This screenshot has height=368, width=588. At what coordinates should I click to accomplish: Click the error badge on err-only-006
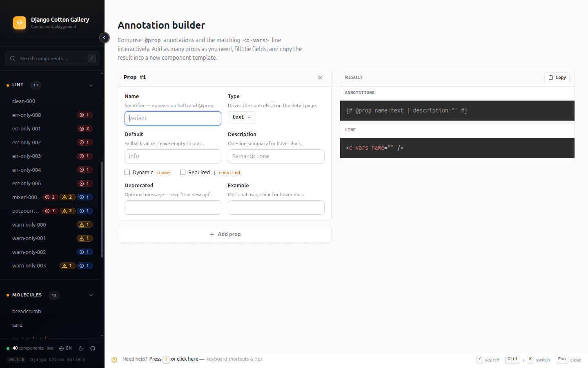85,184
